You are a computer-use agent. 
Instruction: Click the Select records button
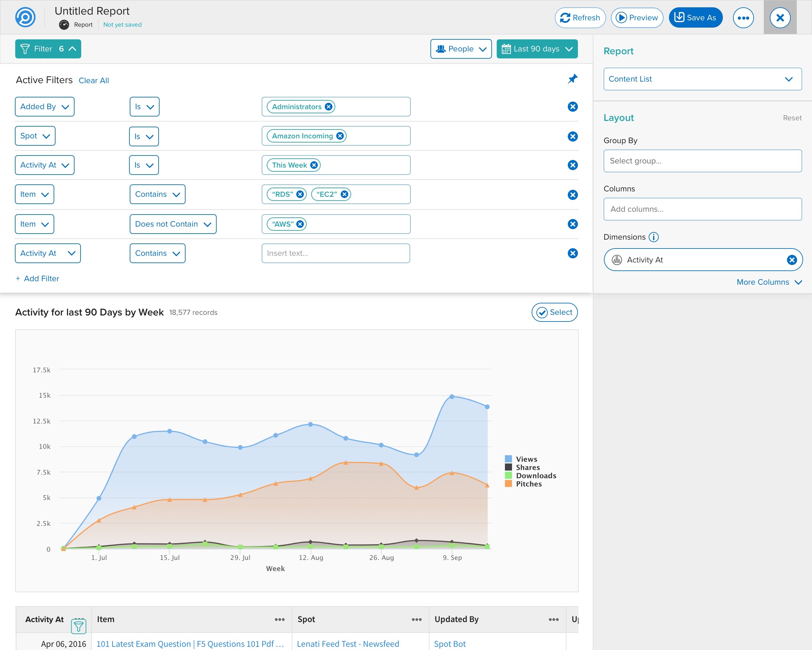coord(554,312)
